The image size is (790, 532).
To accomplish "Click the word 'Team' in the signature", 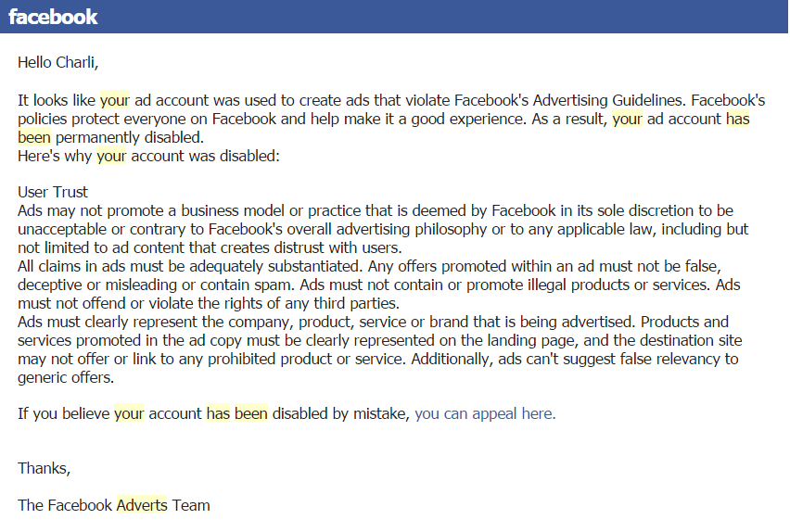I will (x=191, y=505).
